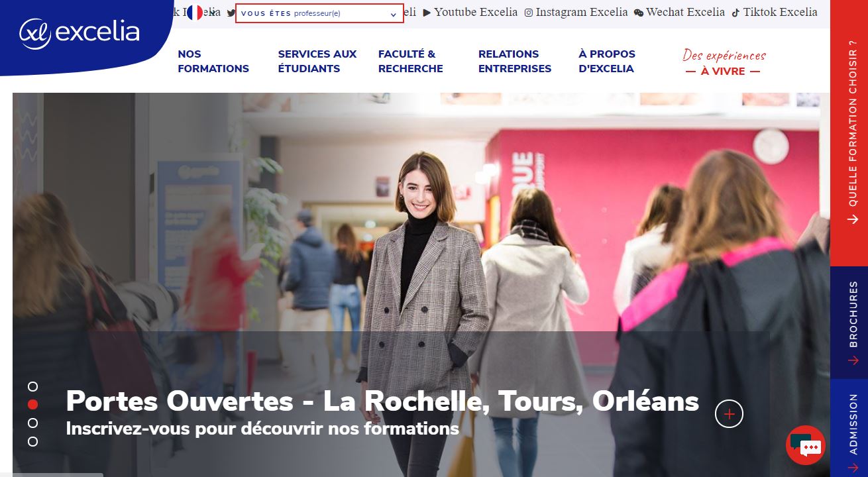Expand the Nos Formations menu
868x477 pixels.
click(x=213, y=61)
